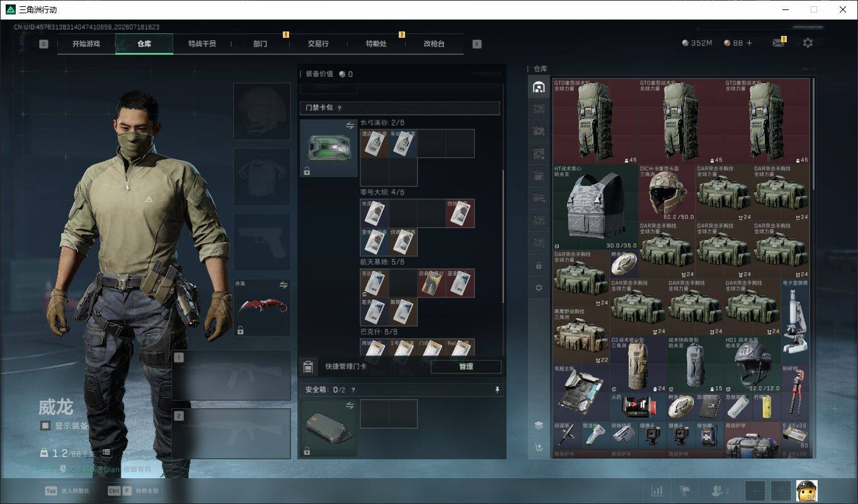Viewport: 858px width, 504px height.
Task: Click the 航天基地: 5/8 label
Action: click(382, 261)
